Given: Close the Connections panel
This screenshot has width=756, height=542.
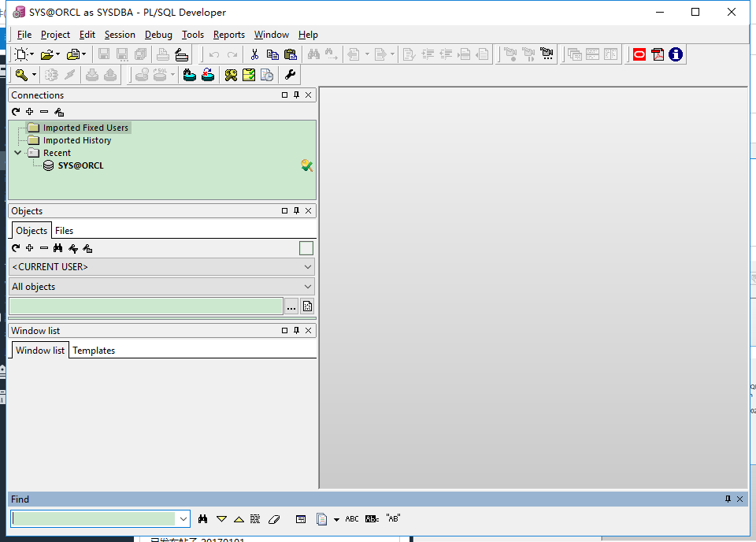Looking at the screenshot, I should coord(309,95).
